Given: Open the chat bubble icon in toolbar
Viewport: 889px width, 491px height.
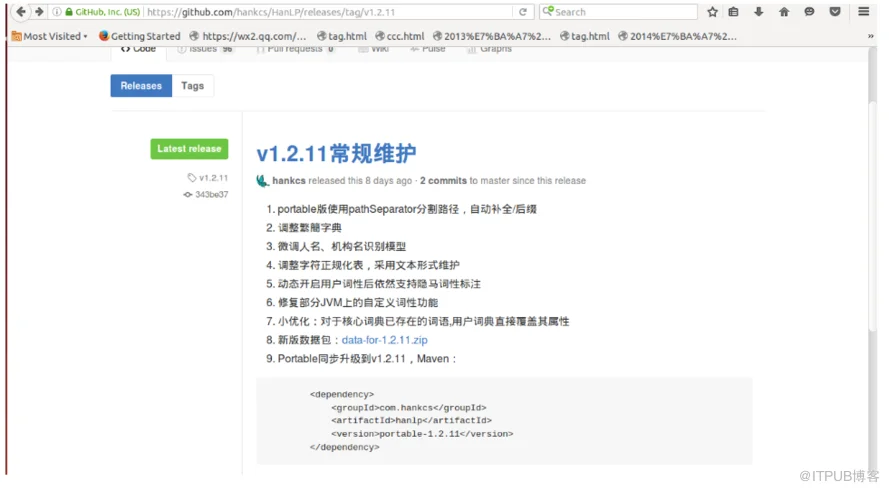Looking at the screenshot, I should 810,12.
